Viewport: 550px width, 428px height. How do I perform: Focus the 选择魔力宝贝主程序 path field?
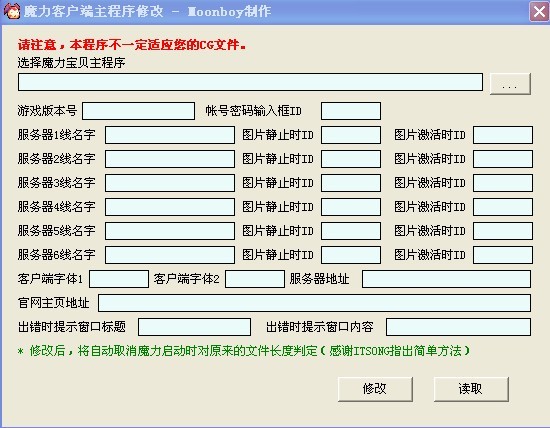(x=250, y=82)
